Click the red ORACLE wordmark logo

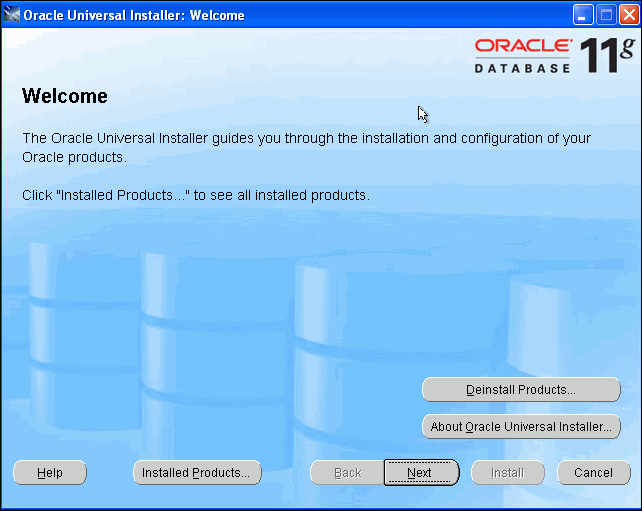click(x=523, y=46)
